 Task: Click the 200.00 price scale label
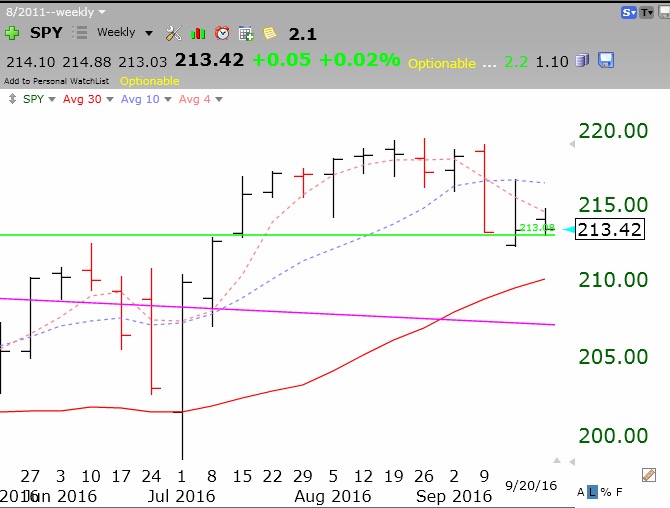click(x=613, y=436)
